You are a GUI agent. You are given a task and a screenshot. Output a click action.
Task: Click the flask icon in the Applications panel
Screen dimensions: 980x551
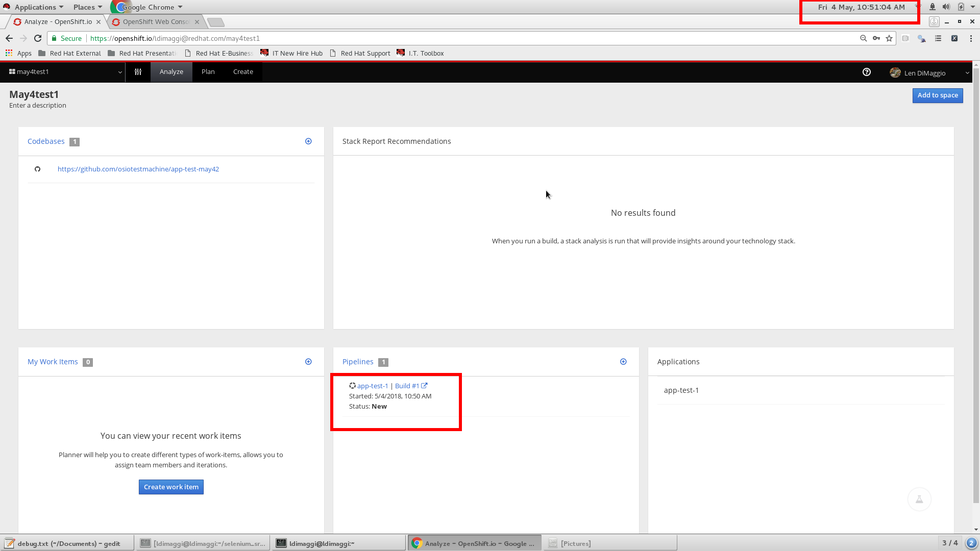tap(919, 499)
